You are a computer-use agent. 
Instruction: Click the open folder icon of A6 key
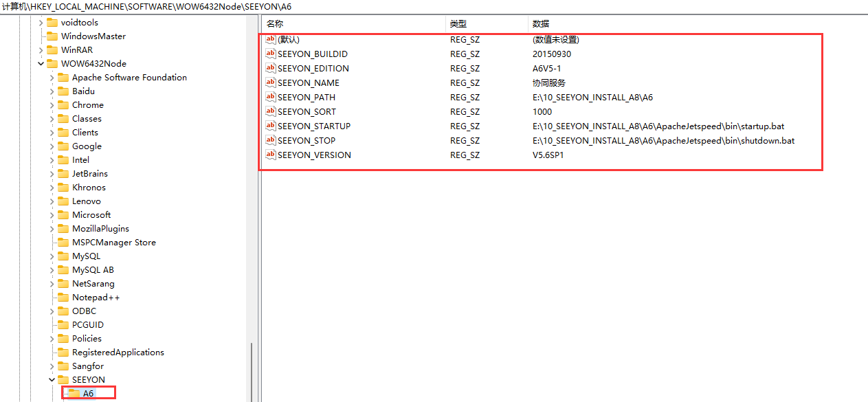[74, 393]
